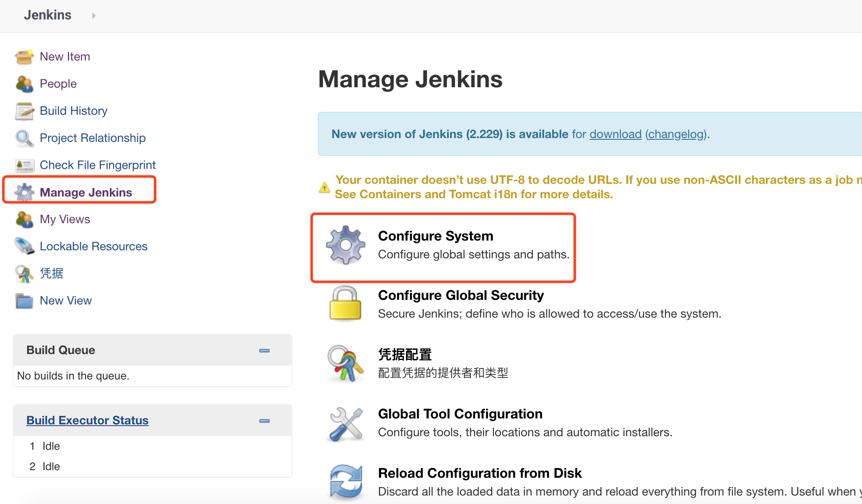The width and height of the screenshot is (862, 504).
Task: Open Project Relationship page
Action: 93,138
